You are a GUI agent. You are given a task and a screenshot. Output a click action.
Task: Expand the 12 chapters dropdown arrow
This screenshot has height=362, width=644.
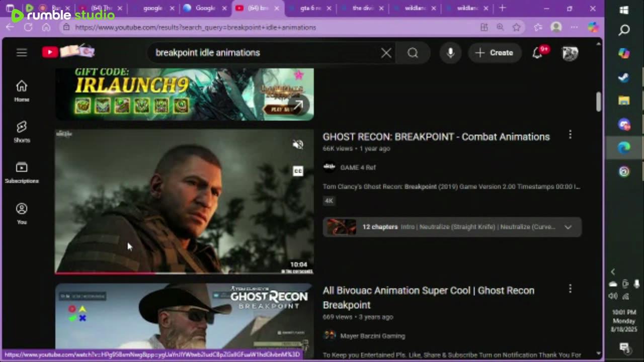pos(568,227)
